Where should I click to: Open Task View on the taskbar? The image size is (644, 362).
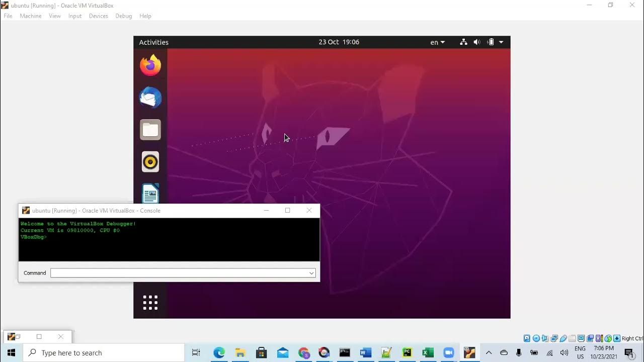pyautogui.click(x=196, y=353)
